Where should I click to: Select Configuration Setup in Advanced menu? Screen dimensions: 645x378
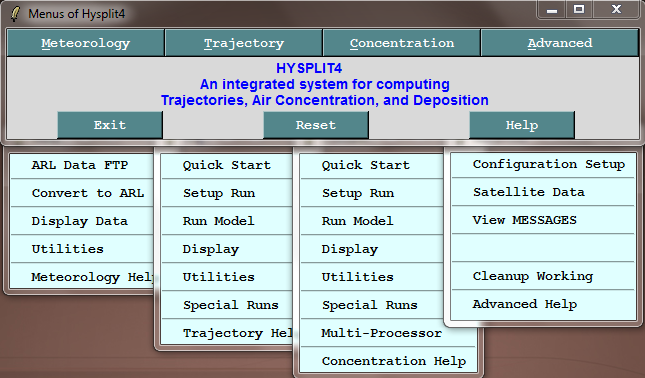(x=543, y=164)
